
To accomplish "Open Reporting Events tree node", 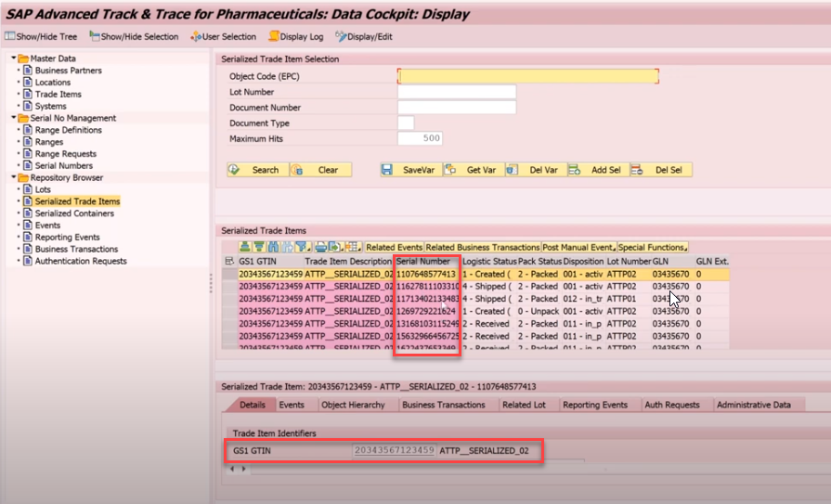I will click(67, 238).
